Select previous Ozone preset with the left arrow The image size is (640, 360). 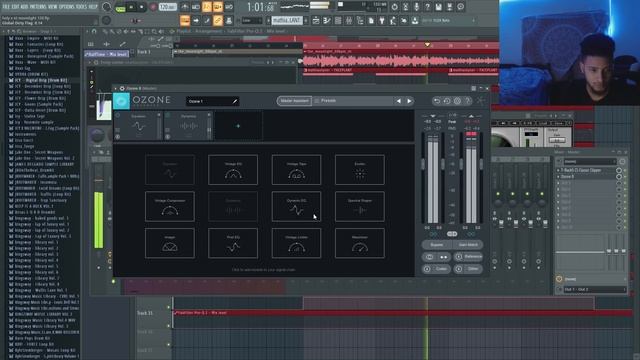click(398, 101)
